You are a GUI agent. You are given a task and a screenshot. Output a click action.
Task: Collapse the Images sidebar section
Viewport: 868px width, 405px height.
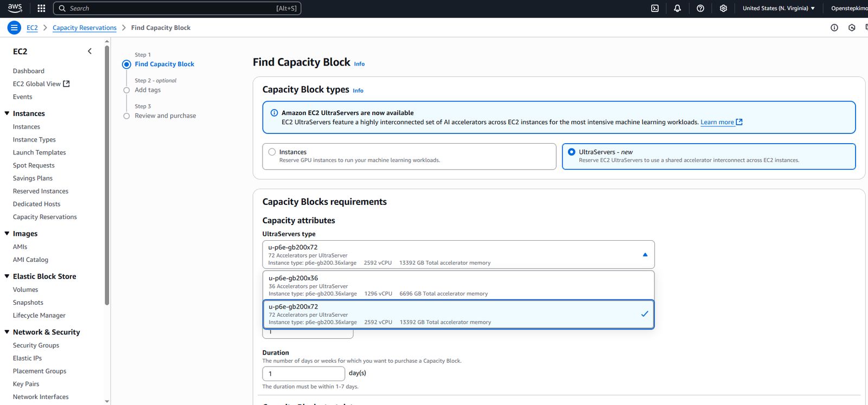tap(7, 234)
